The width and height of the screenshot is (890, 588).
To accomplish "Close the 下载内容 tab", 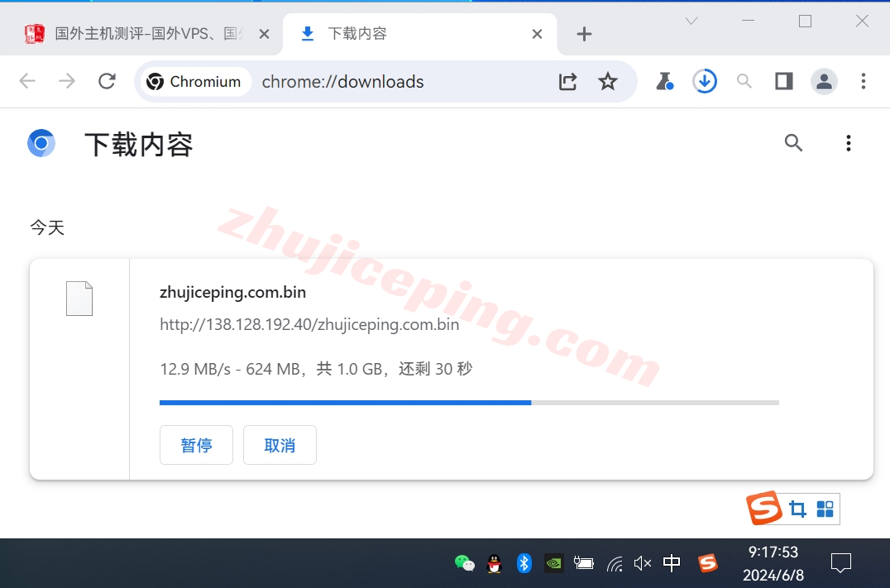I will [537, 34].
